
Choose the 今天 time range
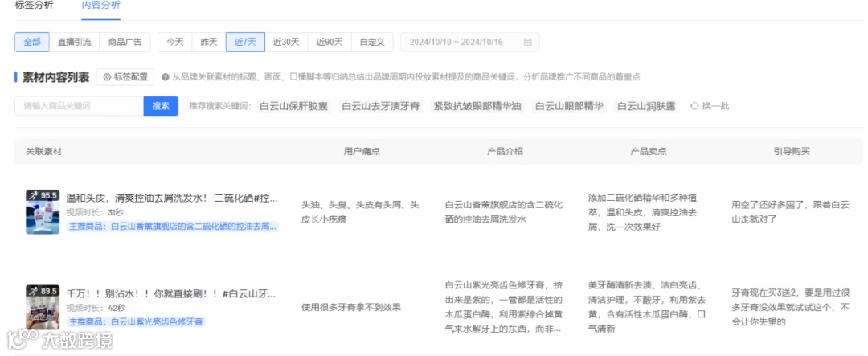175,42
